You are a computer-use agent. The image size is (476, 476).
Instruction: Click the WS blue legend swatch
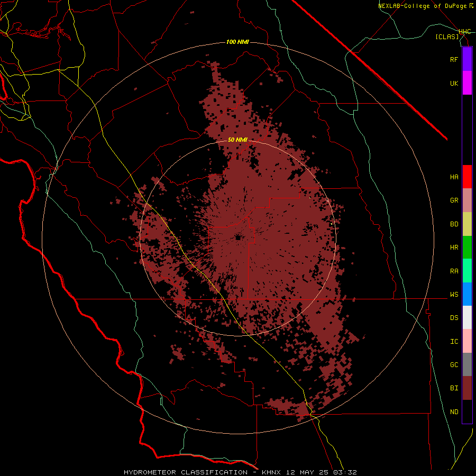(467, 294)
